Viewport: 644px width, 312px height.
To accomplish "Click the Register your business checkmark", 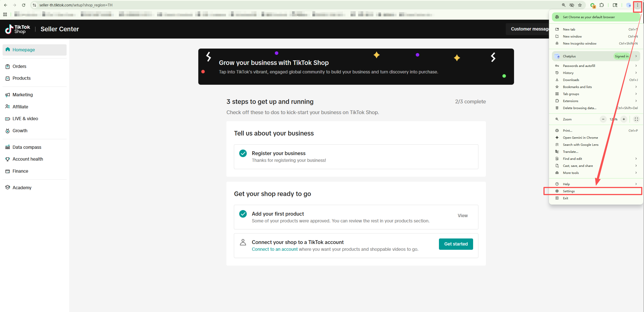I will point(243,153).
